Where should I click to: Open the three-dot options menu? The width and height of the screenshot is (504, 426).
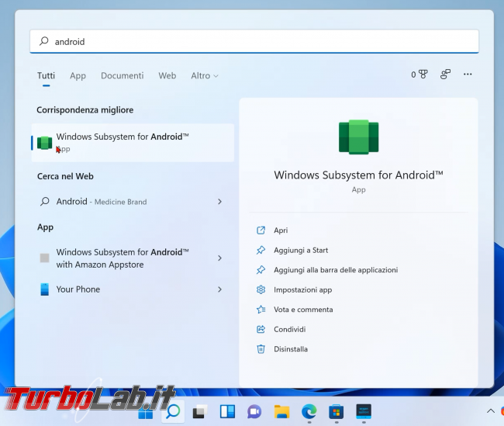pyautogui.click(x=468, y=74)
